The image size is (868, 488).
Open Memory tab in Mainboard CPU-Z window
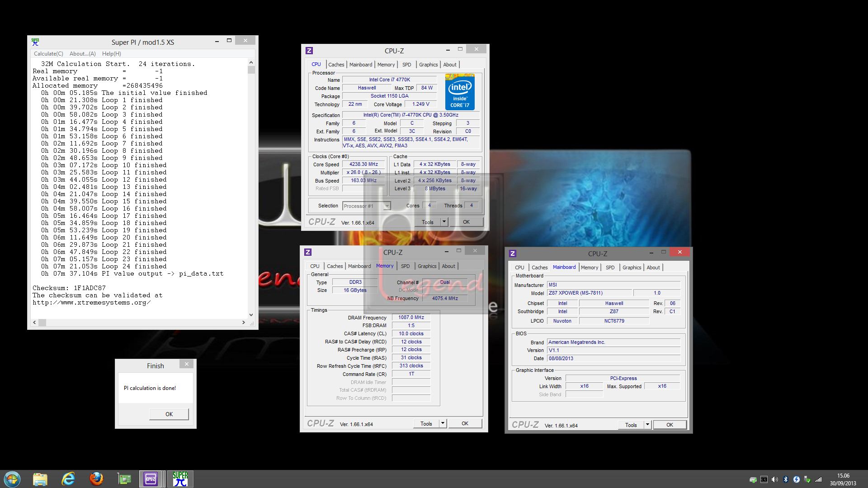point(590,267)
